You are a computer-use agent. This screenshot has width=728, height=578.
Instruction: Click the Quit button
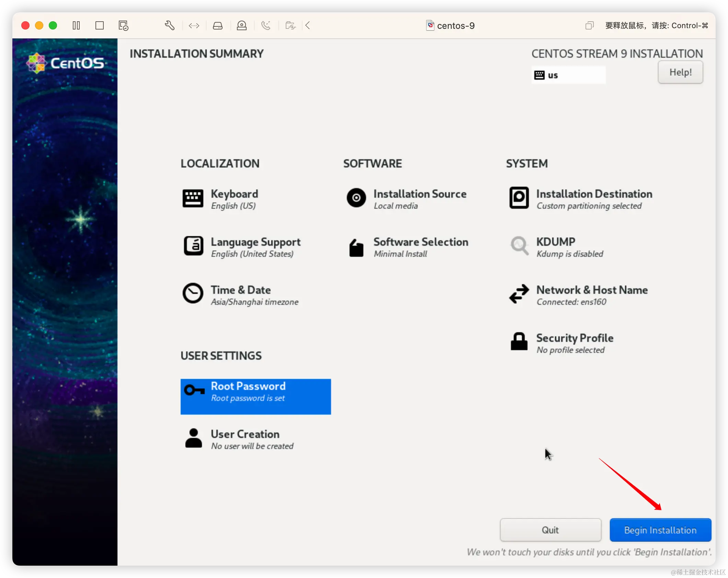tap(550, 530)
